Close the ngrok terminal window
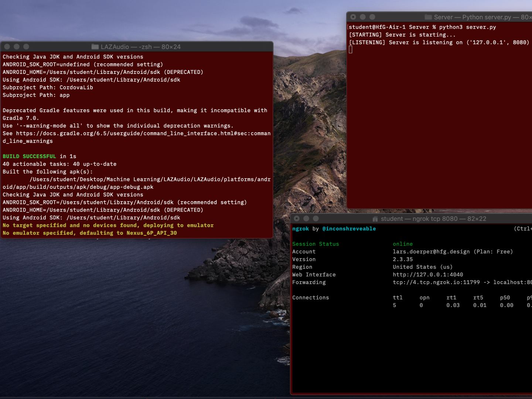This screenshot has width=532, height=399. click(297, 218)
